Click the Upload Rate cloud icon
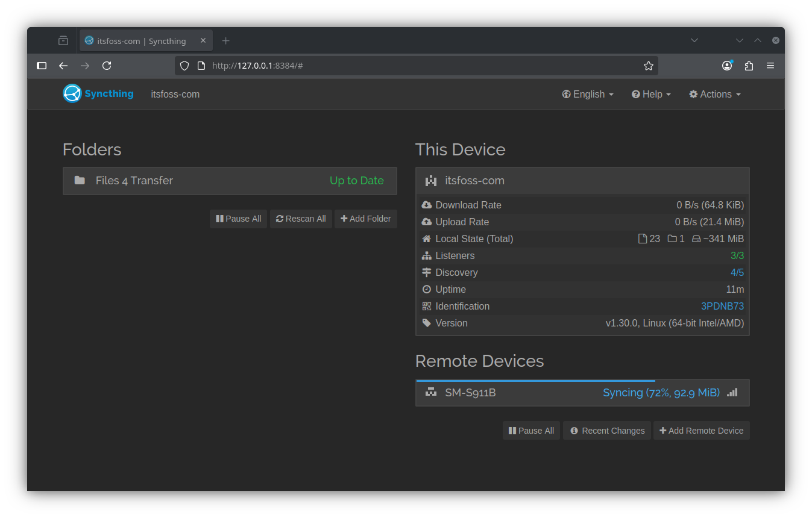Image resolution: width=812 pixels, height=518 pixels. click(x=427, y=222)
